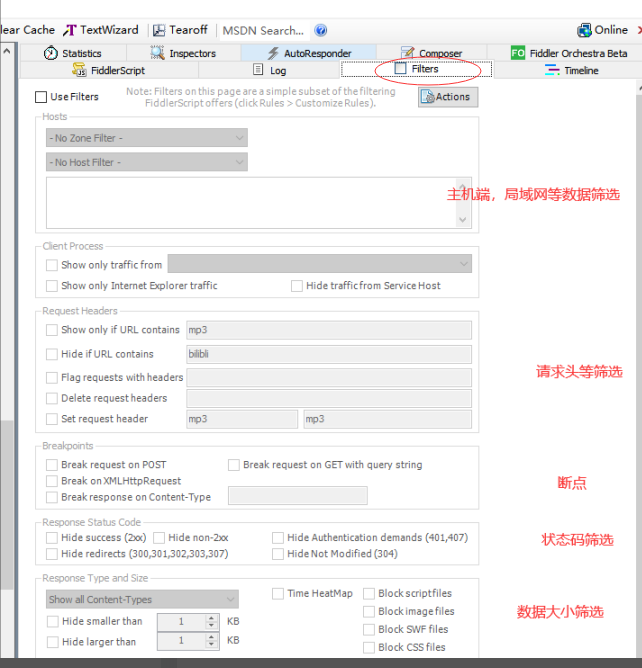642x668 pixels.
Task: Click the Timeline bars icon
Action: pos(552,69)
